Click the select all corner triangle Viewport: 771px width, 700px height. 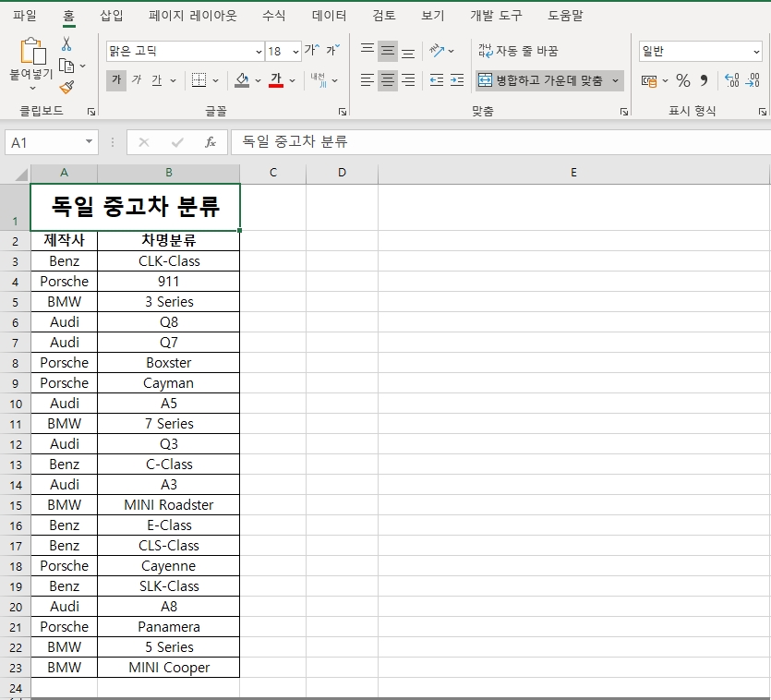click(20, 175)
